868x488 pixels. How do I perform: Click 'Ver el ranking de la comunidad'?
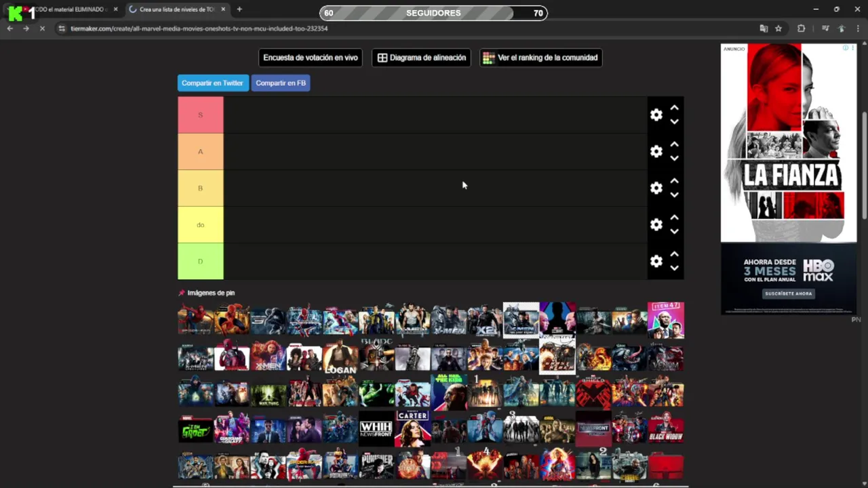tap(540, 58)
